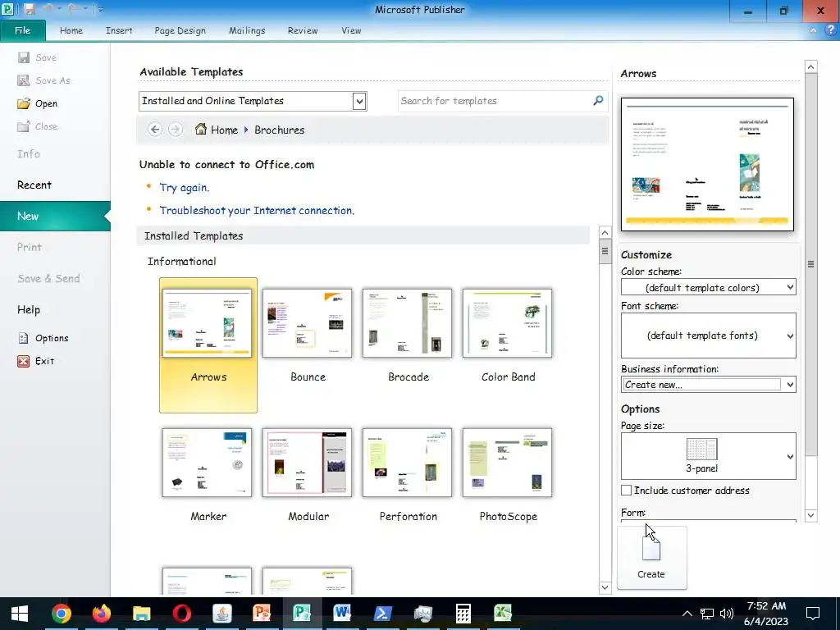Open PowerShell from the taskbar
840x630 pixels.
[382, 614]
